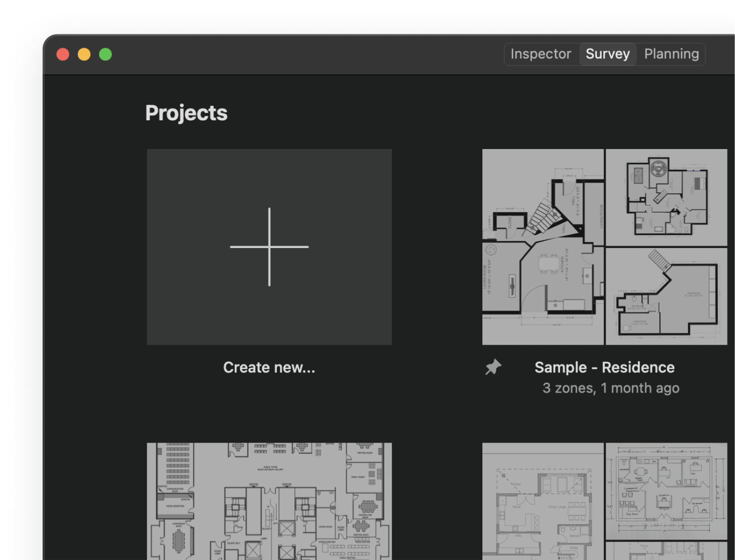The image size is (735, 560).
Task: Switch to the Inspector tab
Action: point(540,54)
